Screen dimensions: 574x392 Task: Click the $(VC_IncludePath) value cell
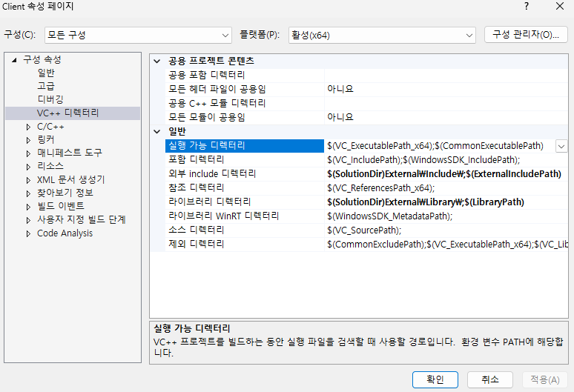(x=446, y=160)
